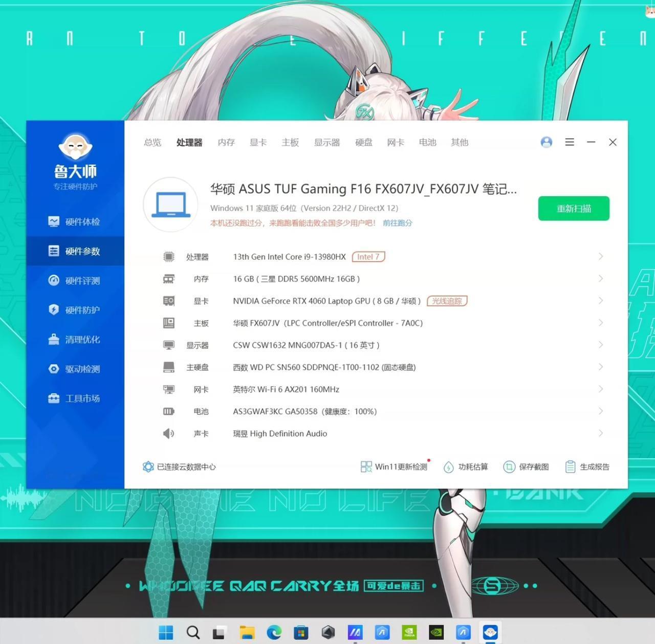
Task: Expand the 处理器 row chevron
Action: (601, 256)
